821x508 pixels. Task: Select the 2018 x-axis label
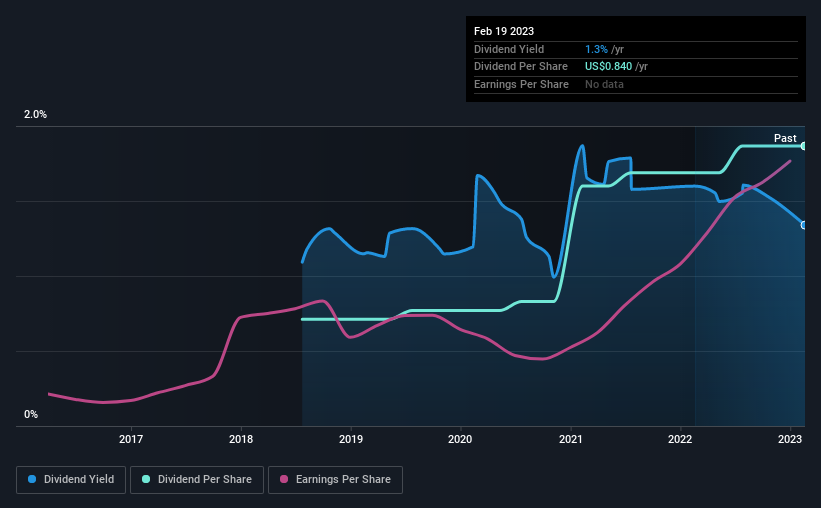click(241, 439)
